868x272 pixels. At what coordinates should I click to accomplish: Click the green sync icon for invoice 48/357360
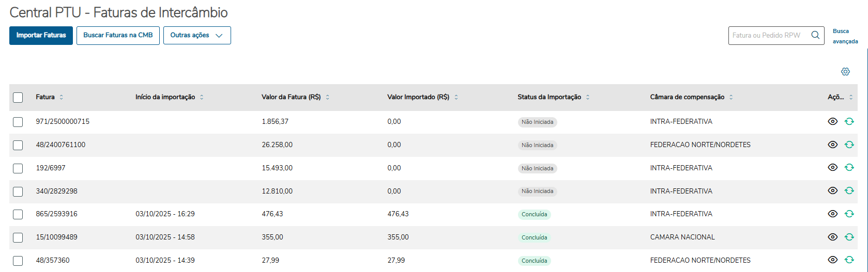click(849, 260)
